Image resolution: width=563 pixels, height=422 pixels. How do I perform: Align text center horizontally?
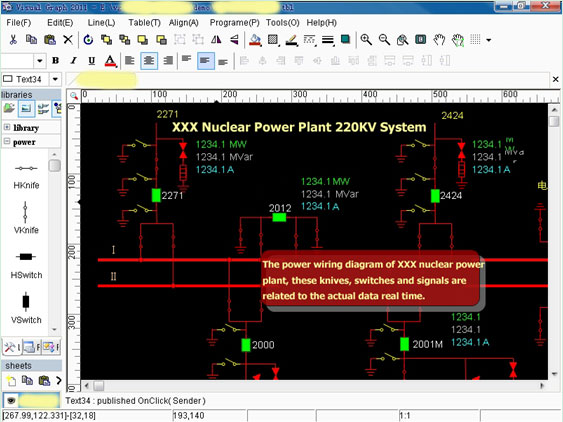coord(149,61)
